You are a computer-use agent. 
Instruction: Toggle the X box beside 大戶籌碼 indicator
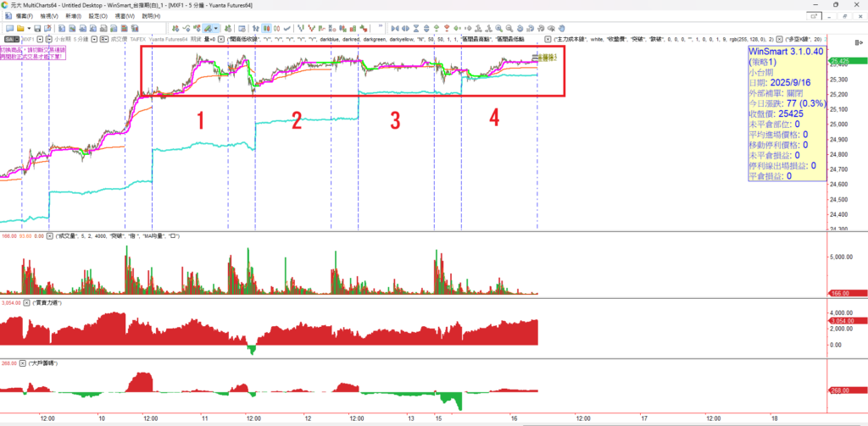(x=25, y=362)
